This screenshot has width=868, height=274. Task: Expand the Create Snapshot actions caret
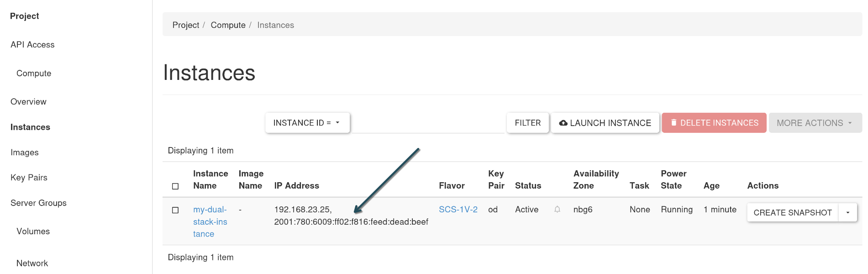point(848,213)
